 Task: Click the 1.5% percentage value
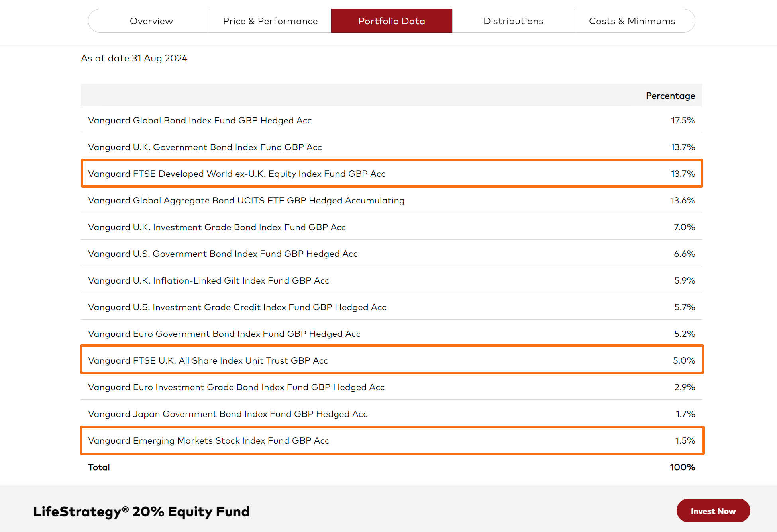(x=685, y=440)
